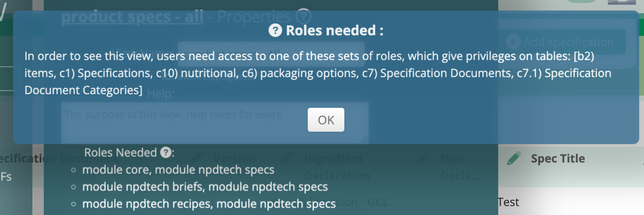644x215 pixels.
Task: Click the help icon next to Properties
Action: 304,17
